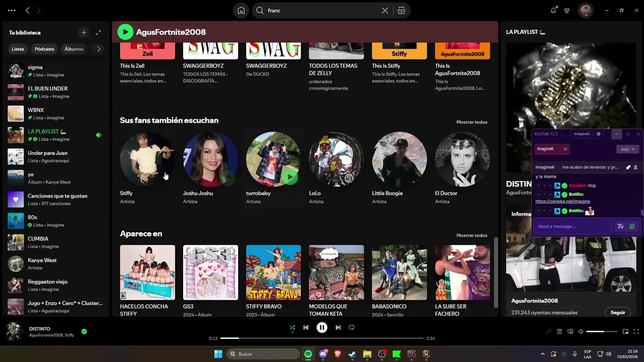Open Connect to a device
Viewport: 644px width, 362px height.
(x=570, y=332)
